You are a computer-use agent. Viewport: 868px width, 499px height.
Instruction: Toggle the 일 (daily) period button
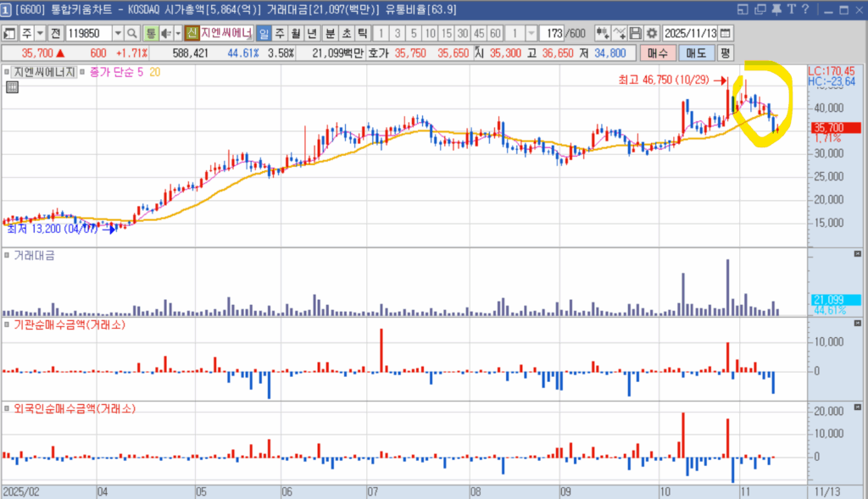pyautogui.click(x=264, y=33)
